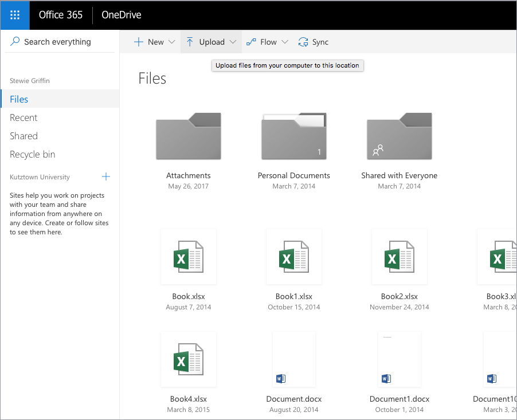517x420 pixels.
Task: Click the Search everything box
Action: point(57,42)
